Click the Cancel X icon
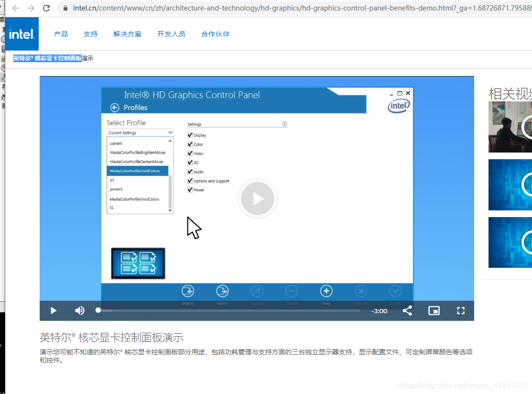532x394 pixels. 361,291
